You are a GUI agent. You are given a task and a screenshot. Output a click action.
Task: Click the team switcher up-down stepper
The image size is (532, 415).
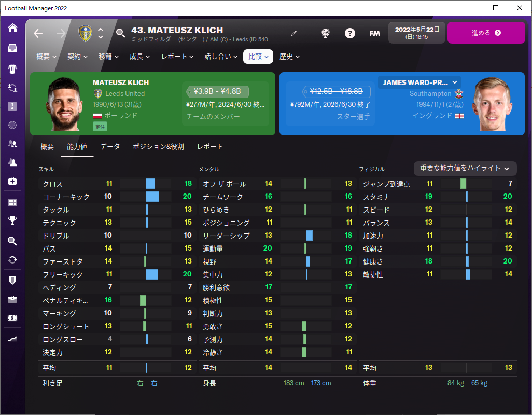101,33
